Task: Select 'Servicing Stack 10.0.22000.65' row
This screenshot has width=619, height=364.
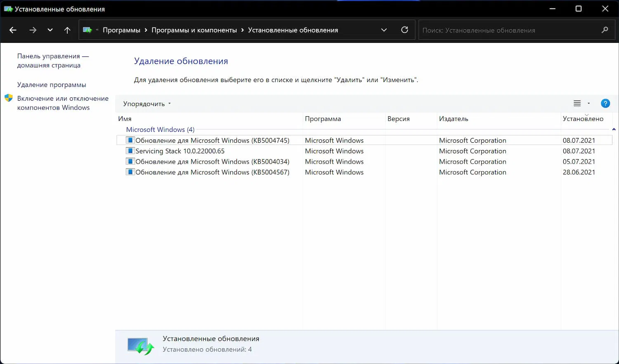Action: (x=364, y=151)
